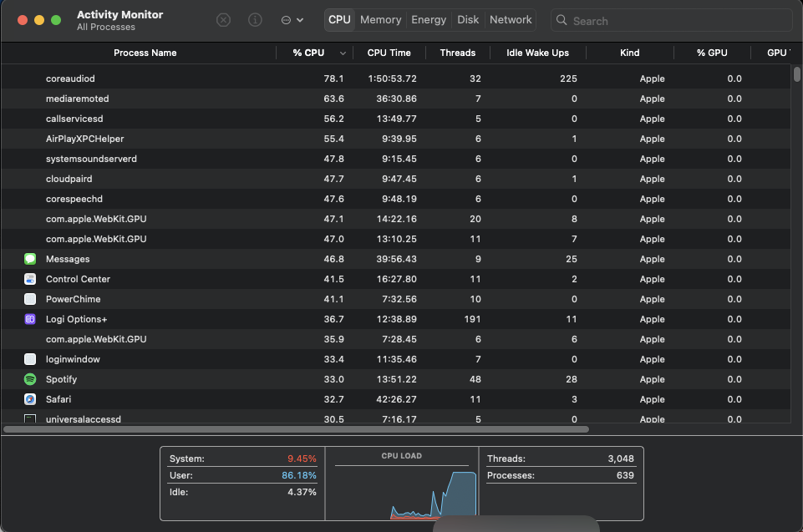Click the Messages app icon in list
Image resolution: width=803 pixels, height=532 pixels.
30,259
